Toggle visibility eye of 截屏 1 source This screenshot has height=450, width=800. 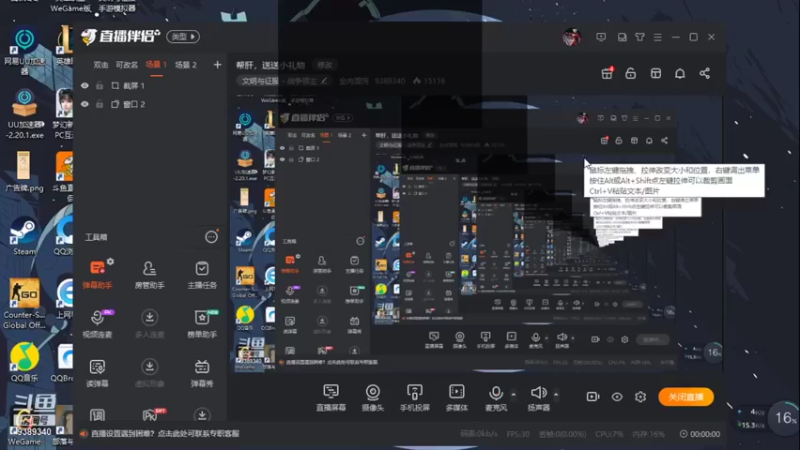click(85, 86)
